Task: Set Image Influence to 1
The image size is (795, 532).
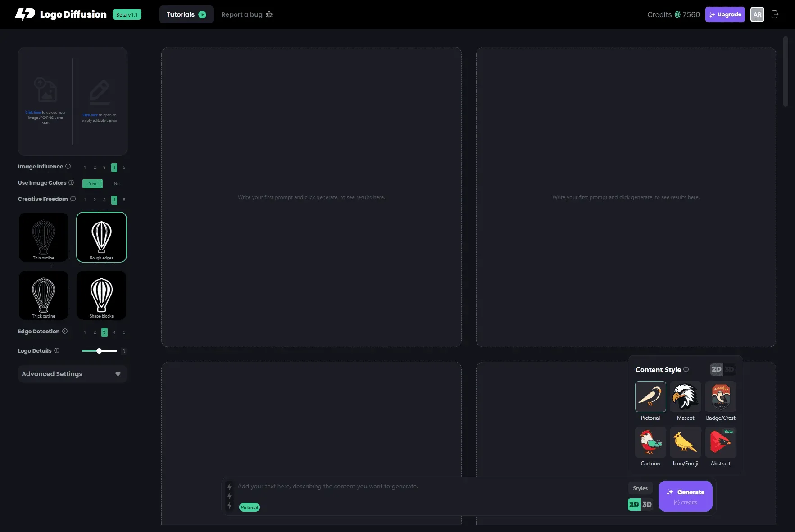Action: point(85,168)
